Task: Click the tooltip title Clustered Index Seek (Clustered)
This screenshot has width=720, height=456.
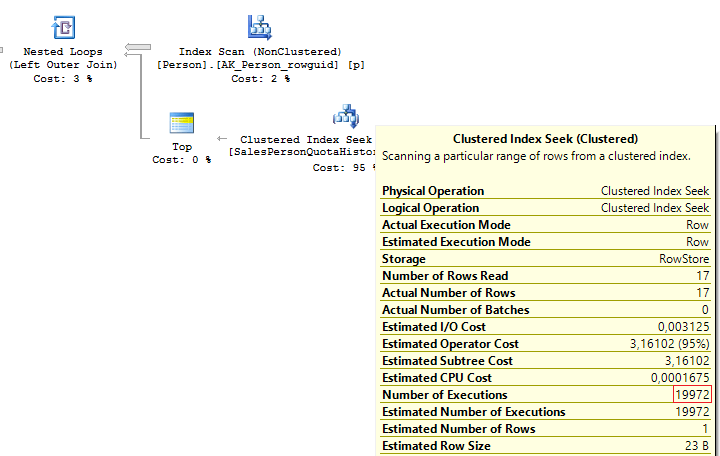Action: click(546, 139)
